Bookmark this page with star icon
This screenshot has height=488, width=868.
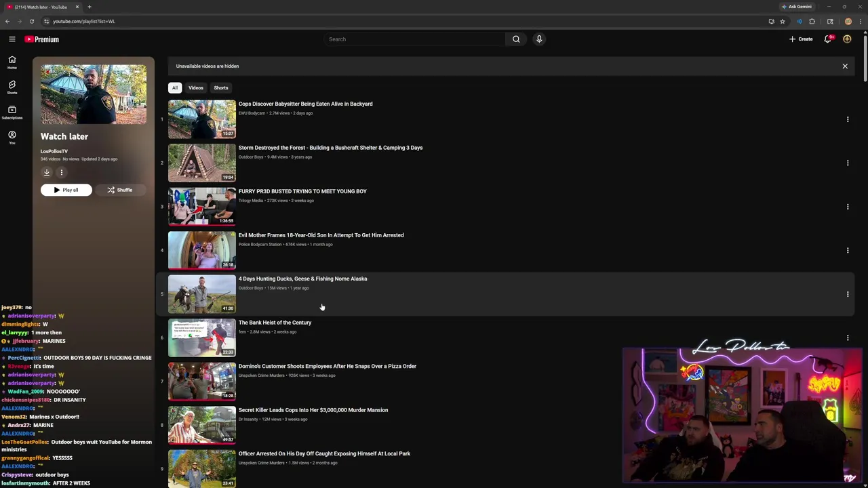click(x=782, y=21)
